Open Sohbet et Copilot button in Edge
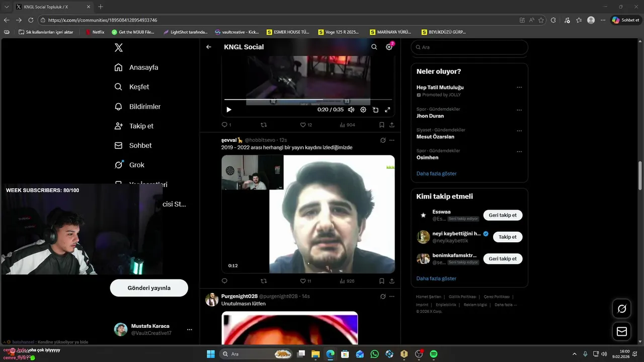Image resolution: width=644 pixels, height=362 pixels. (x=625, y=20)
